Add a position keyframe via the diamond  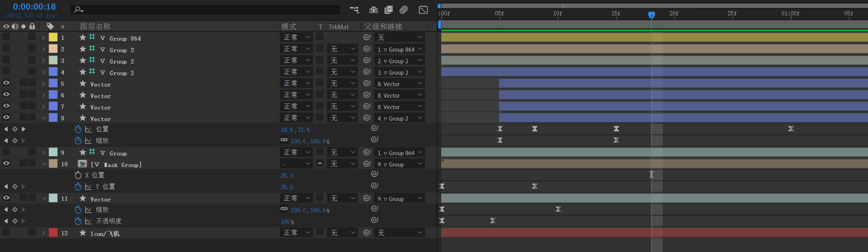[15, 129]
